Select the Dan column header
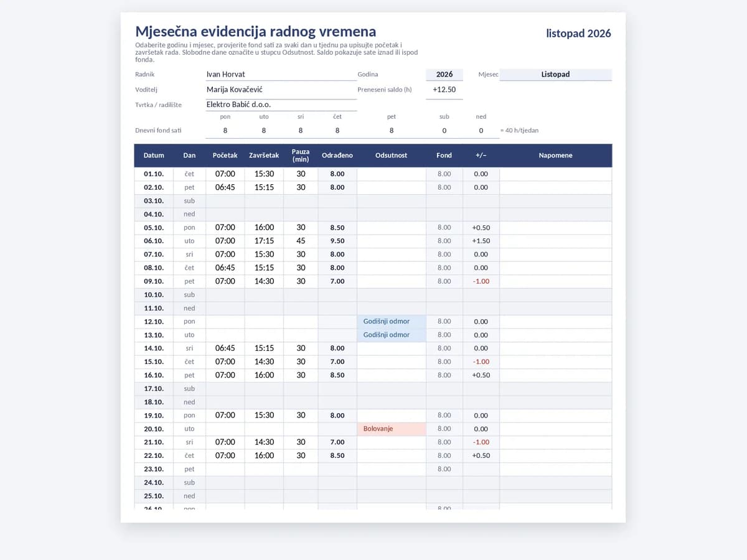 pyautogui.click(x=189, y=156)
